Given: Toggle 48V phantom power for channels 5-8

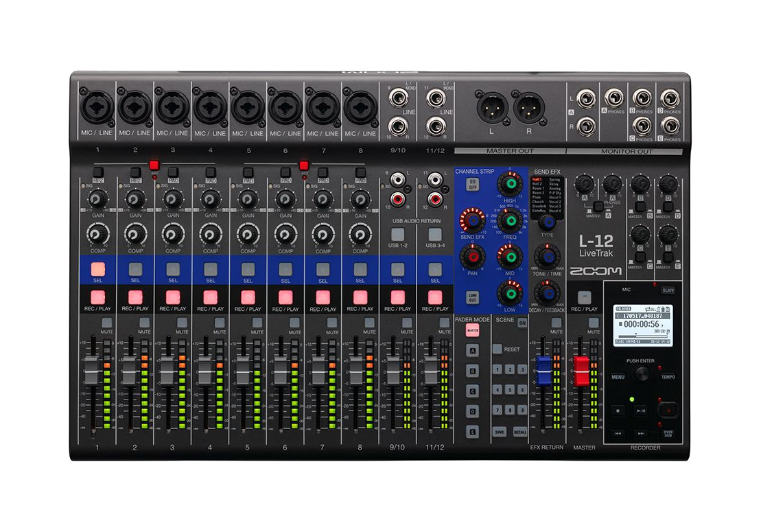Looking at the screenshot, I should tap(304, 165).
